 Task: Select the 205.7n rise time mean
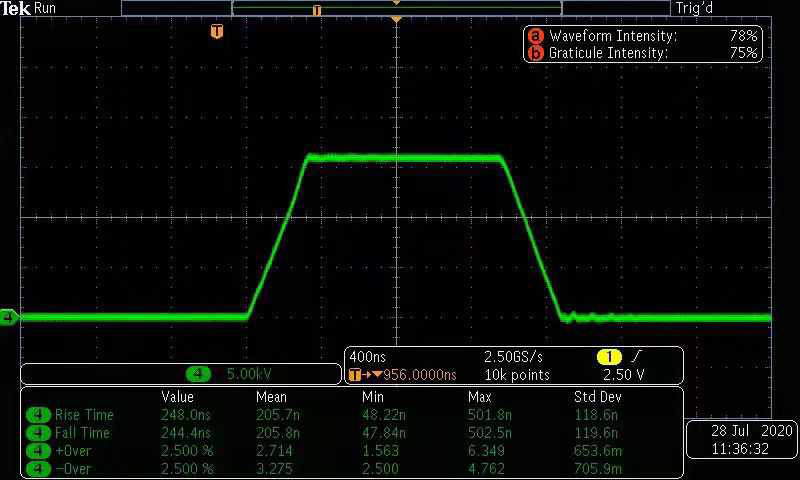[278, 415]
